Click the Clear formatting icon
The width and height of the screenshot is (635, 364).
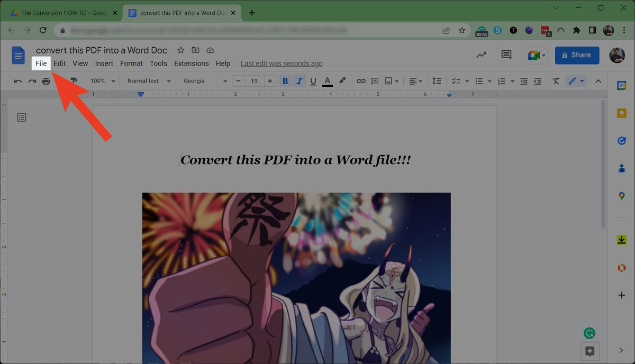pyautogui.click(x=556, y=81)
